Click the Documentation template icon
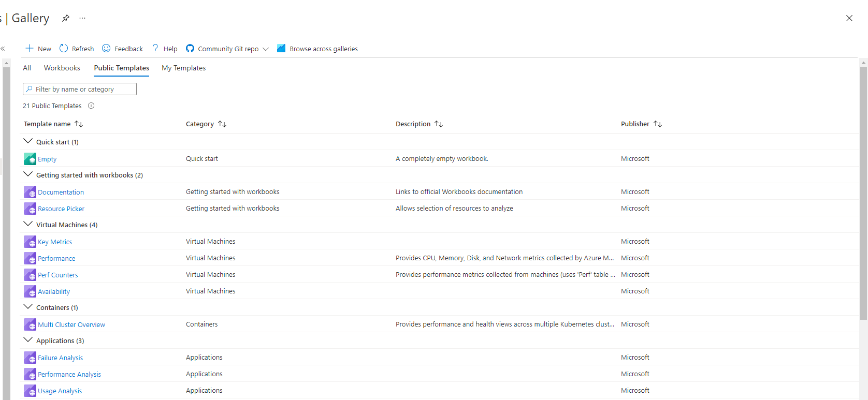 coord(30,192)
